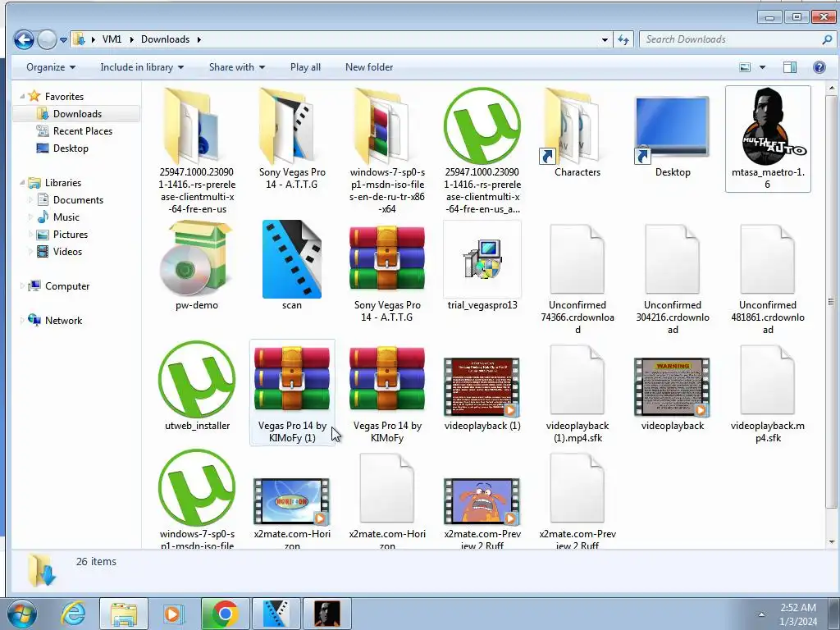Screen dimensions: 840x630
Task: Open Desktop in the Favorites sidebar
Action: click(71, 148)
